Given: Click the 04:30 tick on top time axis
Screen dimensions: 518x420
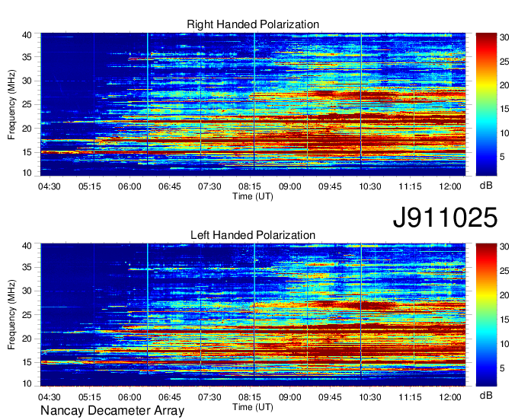Looking at the screenshot, I should [50, 186].
